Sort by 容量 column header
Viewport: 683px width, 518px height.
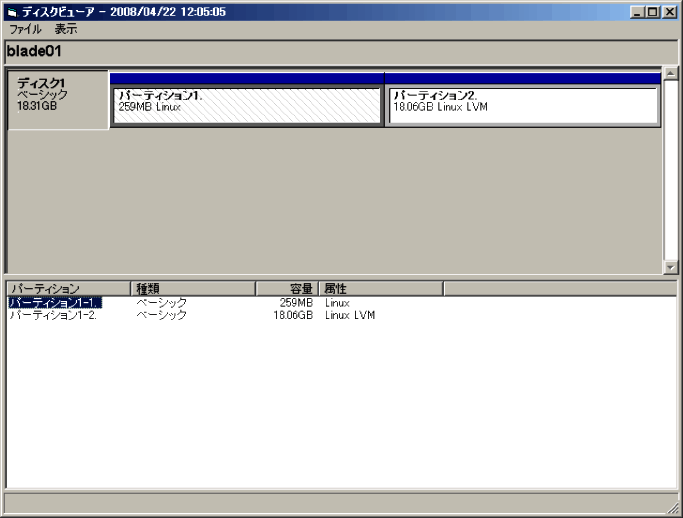point(287,288)
